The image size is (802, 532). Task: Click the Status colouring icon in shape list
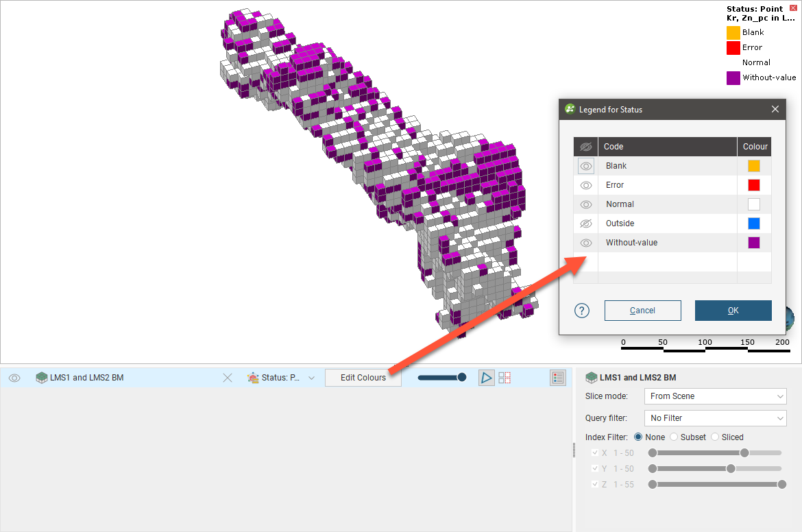(x=253, y=378)
